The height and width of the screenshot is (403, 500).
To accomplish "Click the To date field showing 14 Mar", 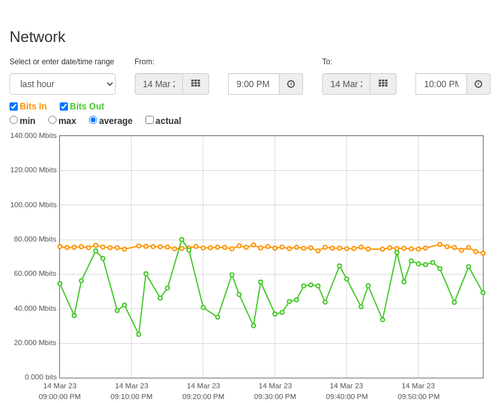I will (x=346, y=84).
